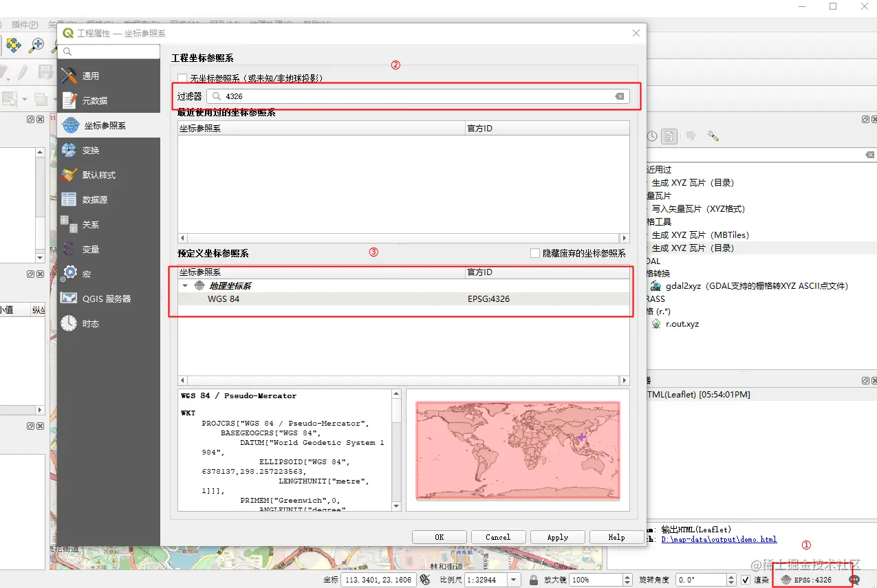Adjust the 旋转角度 spinner arrows
This screenshot has width=877, height=588.
731,580
